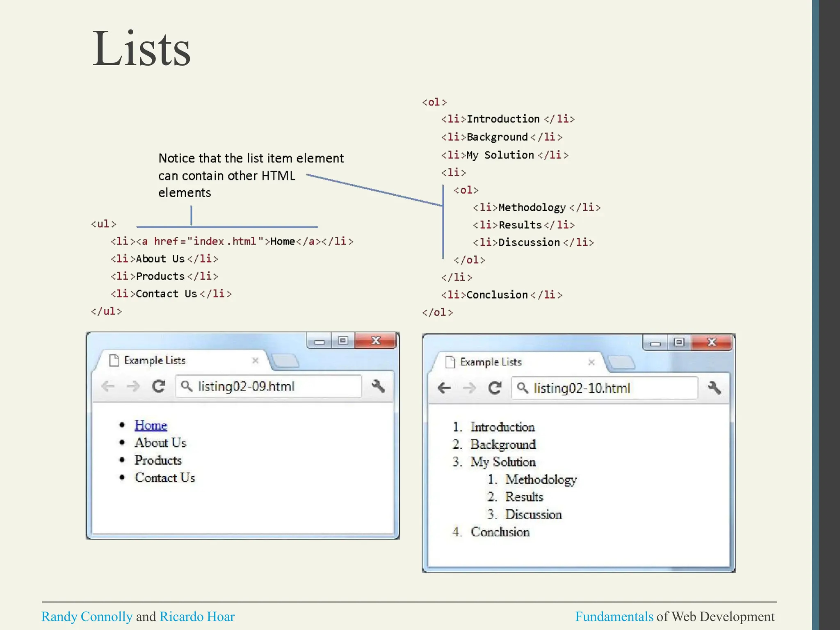
Task: Click 'Results' in rendered nested list
Action: [524, 497]
